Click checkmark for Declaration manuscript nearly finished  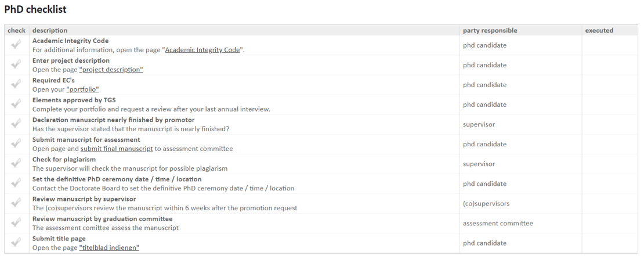16,124
